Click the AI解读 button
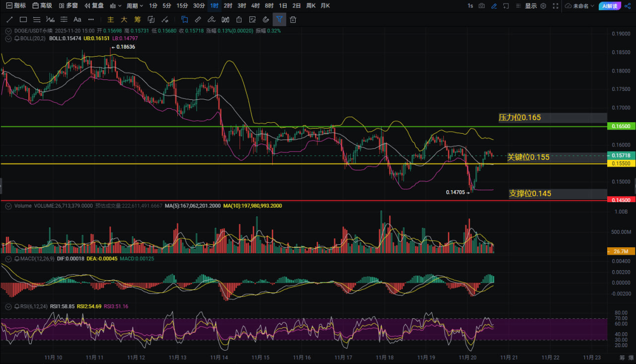 [x=609, y=6]
